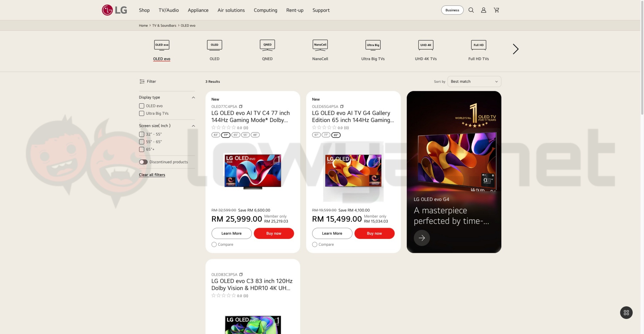Click the C4 TV product image
This screenshot has width=644, height=334.
pyautogui.click(x=253, y=171)
